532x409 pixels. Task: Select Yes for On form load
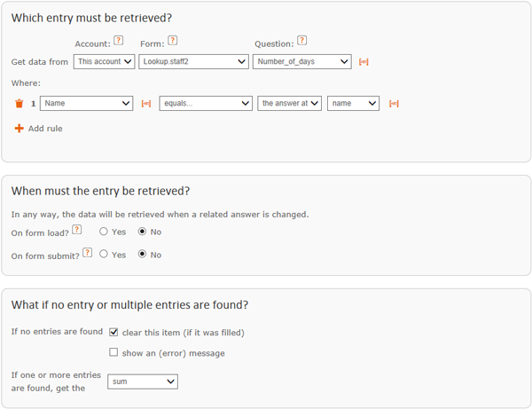pyautogui.click(x=104, y=232)
